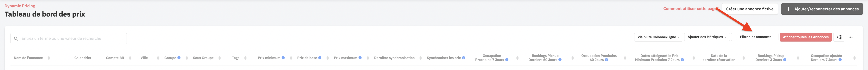This screenshot has height=70, width=868.
Task: Click the hierarchy tree icon button
Action: [839, 37]
